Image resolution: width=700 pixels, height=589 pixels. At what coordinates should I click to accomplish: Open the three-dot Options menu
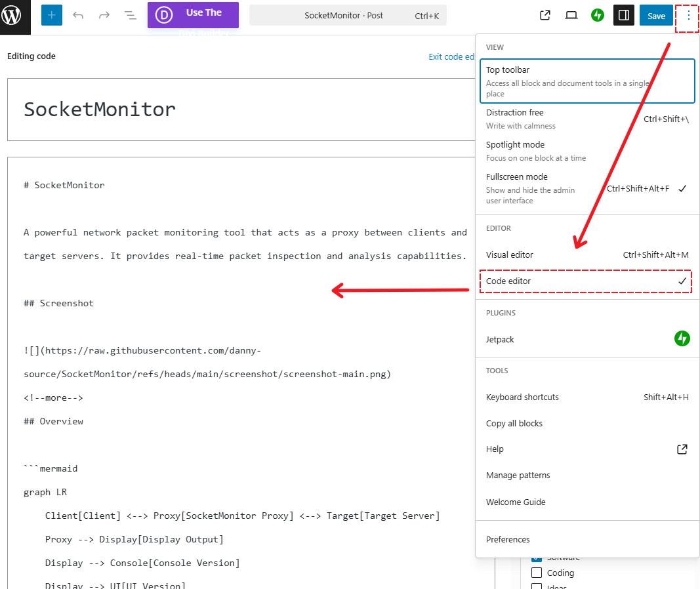(x=688, y=16)
